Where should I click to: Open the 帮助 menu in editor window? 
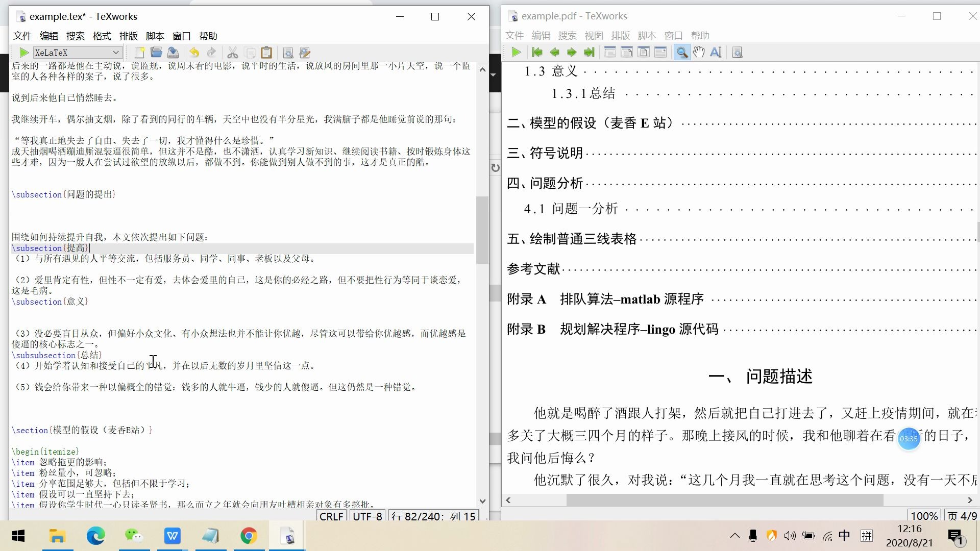click(x=208, y=36)
